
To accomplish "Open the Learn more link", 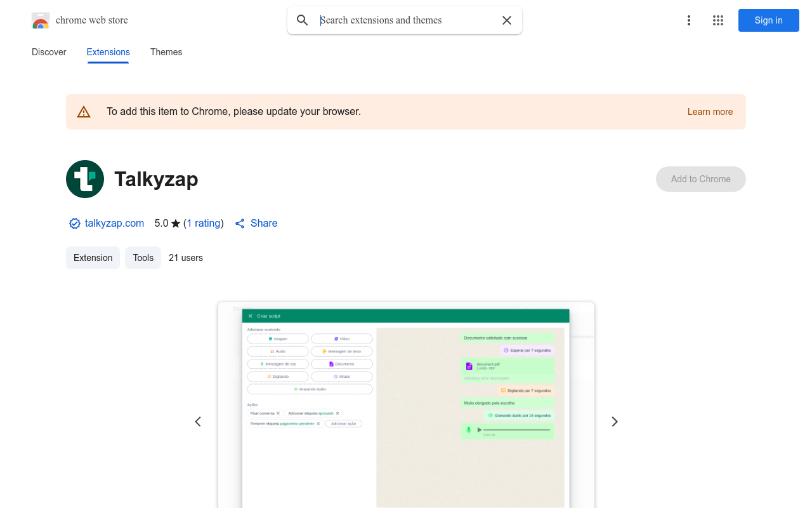I will (x=710, y=112).
